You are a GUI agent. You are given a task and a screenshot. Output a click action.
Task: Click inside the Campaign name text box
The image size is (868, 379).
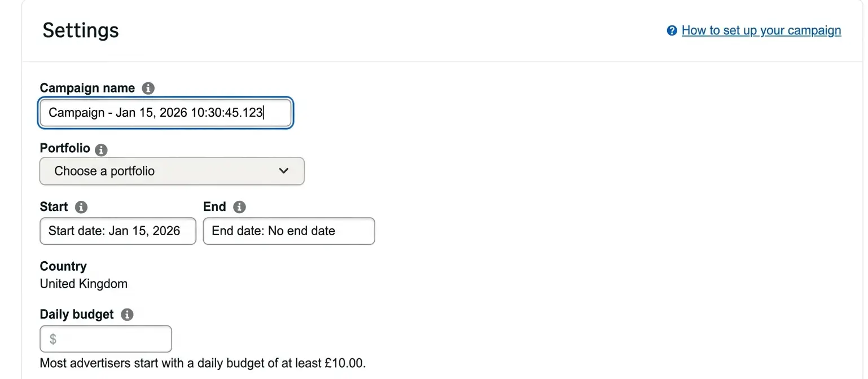[x=165, y=113]
